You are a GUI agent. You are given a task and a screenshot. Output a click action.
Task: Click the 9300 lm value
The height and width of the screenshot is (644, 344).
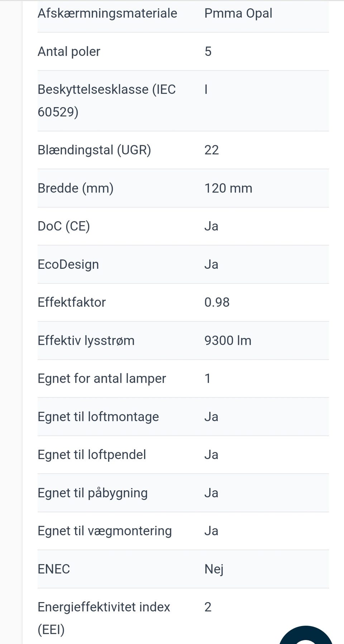[x=228, y=340]
